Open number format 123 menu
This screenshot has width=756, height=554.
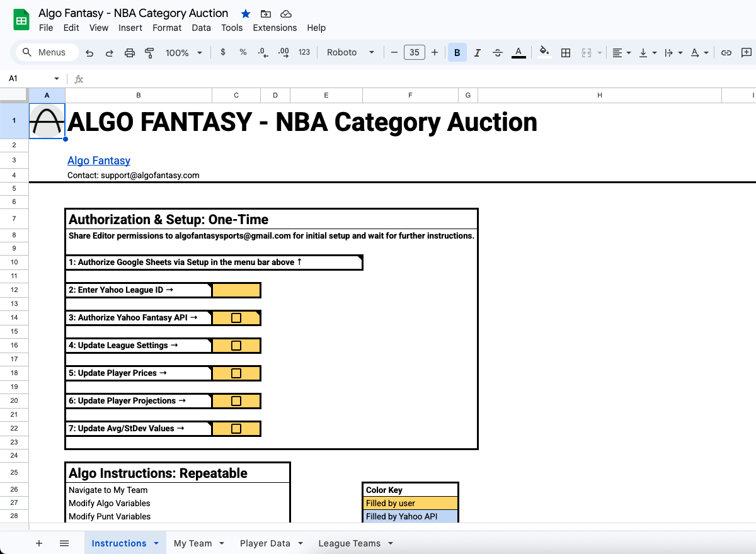(304, 52)
